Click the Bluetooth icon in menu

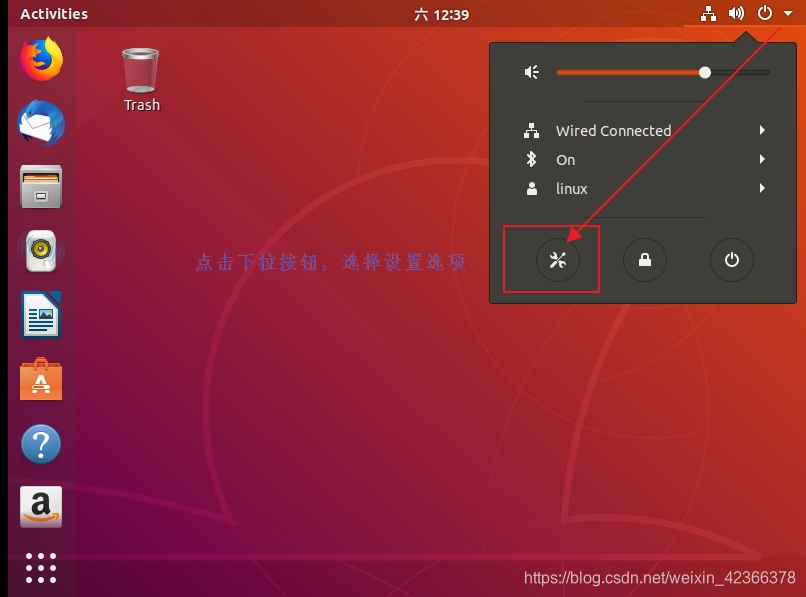[x=532, y=159]
